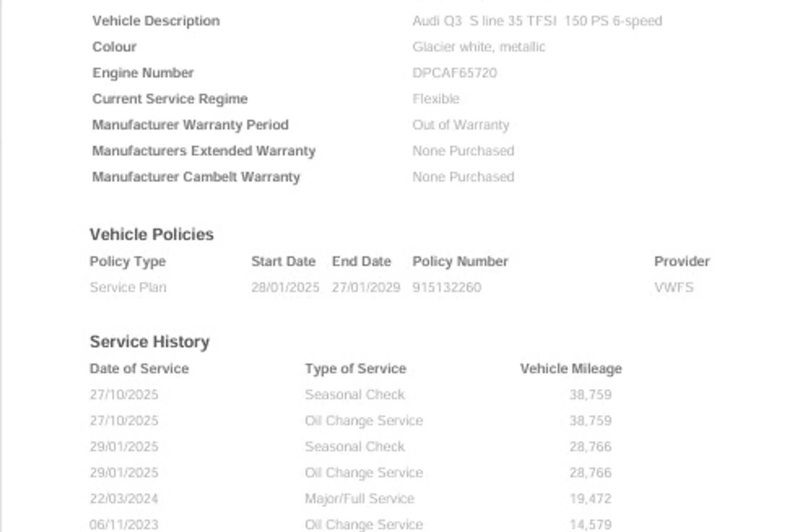Select the Vehicle Mileage column header
Viewport: 798px width, 532px height.
571,369
